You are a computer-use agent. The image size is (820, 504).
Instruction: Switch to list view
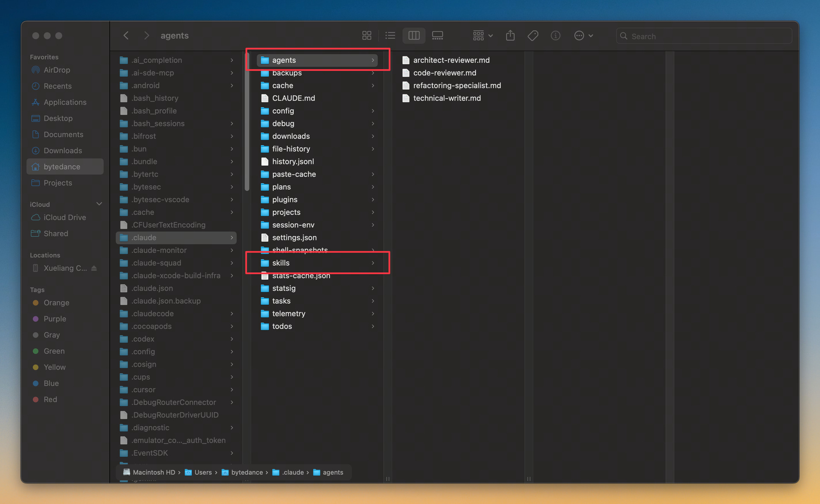(390, 36)
